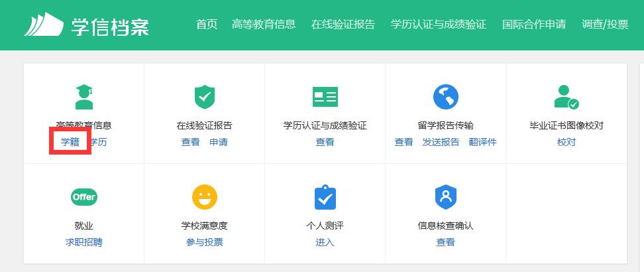644x272 pixels.
Task: Click the person-check icon for 毕业证书图像校对
Action: tap(566, 97)
